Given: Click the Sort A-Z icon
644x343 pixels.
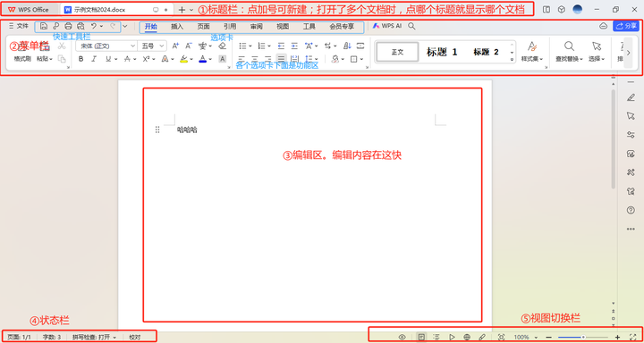Looking at the screenshot, I should [x=347, y=46].
